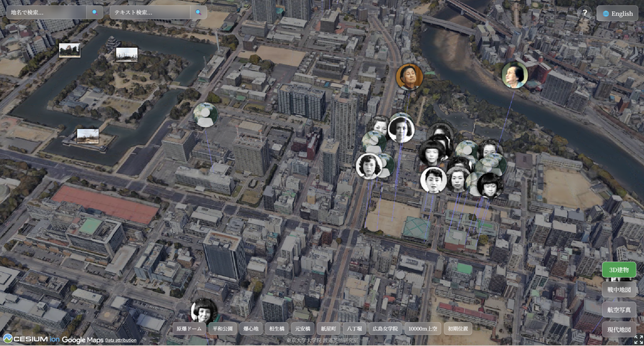Click the Cesium ion logo
644x346 pixels.
(31, 339)
